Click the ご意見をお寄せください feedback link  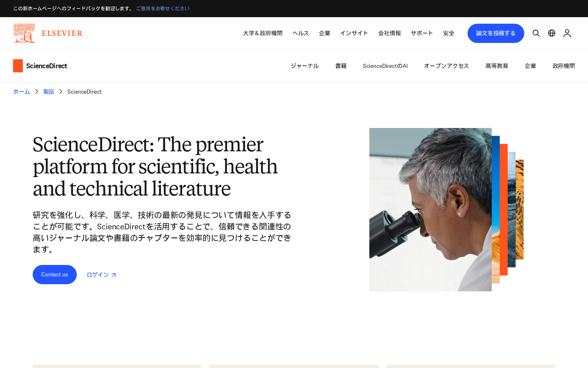pyautogui.click(x=163, y=9)
